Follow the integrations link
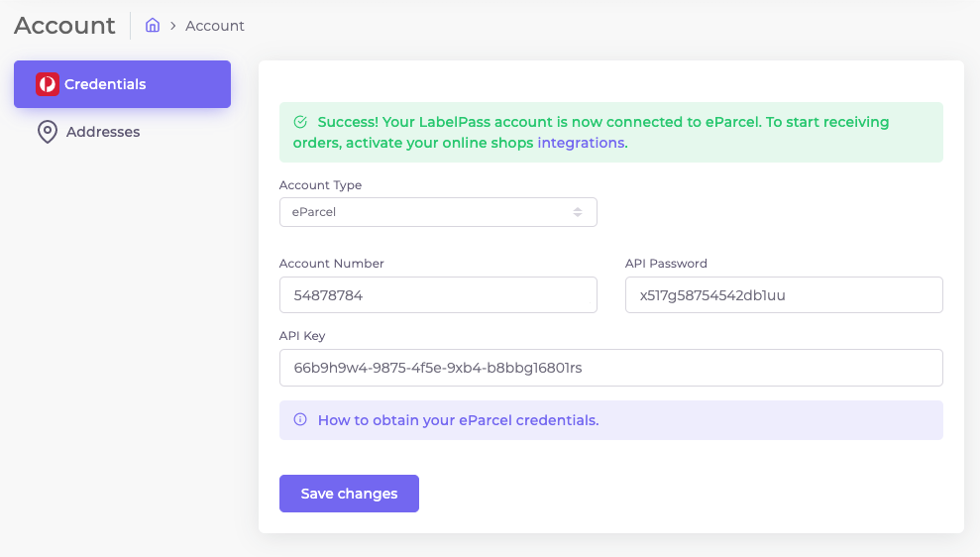Viewport: 980px width, 557px height. (x=581, y=143)
